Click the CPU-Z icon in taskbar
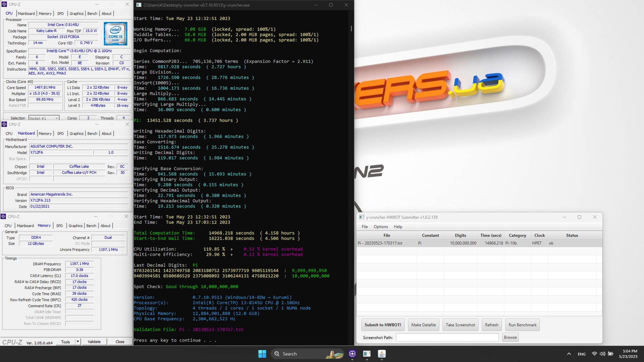The height and width of the screenshot is (362, 644). tap(352, 354)
